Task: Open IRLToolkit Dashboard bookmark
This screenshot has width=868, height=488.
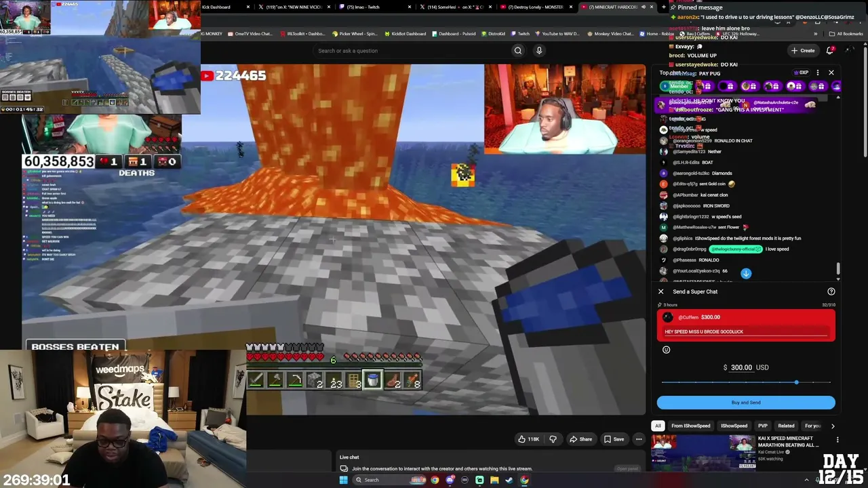Action: click(x=302, y=34)
